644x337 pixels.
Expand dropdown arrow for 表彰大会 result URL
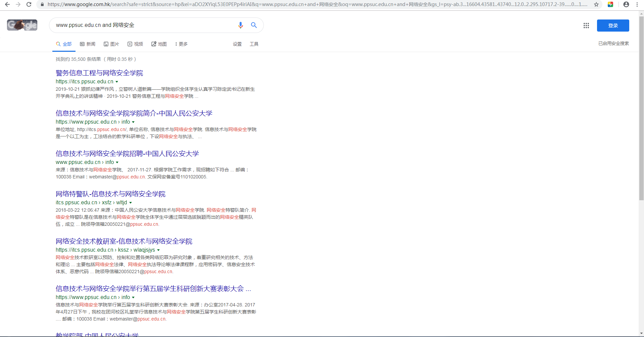click(x=133, y=297)
